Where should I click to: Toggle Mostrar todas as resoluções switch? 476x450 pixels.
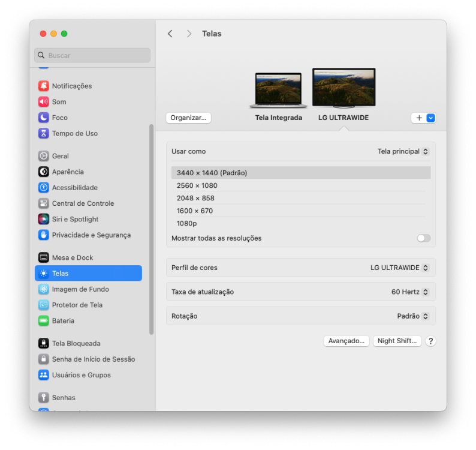[x=424, y=238]
